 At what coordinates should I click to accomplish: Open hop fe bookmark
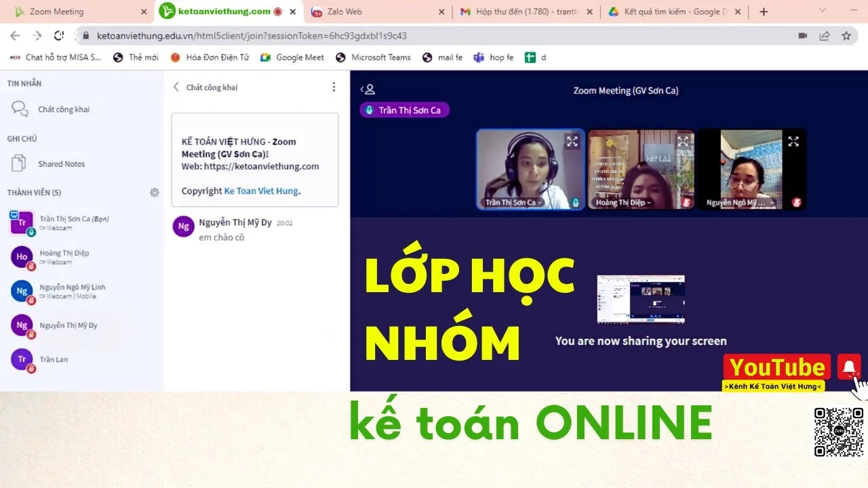click(494, 58)
